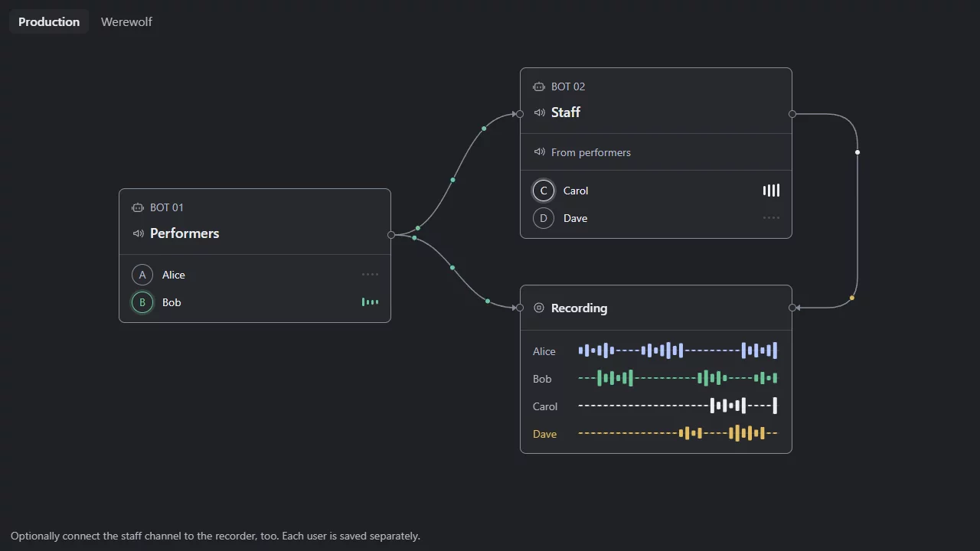Click the bot icon beside BOT 01
Image resolution: width=980 pixels, height=551 pixels.
point(138,207)
